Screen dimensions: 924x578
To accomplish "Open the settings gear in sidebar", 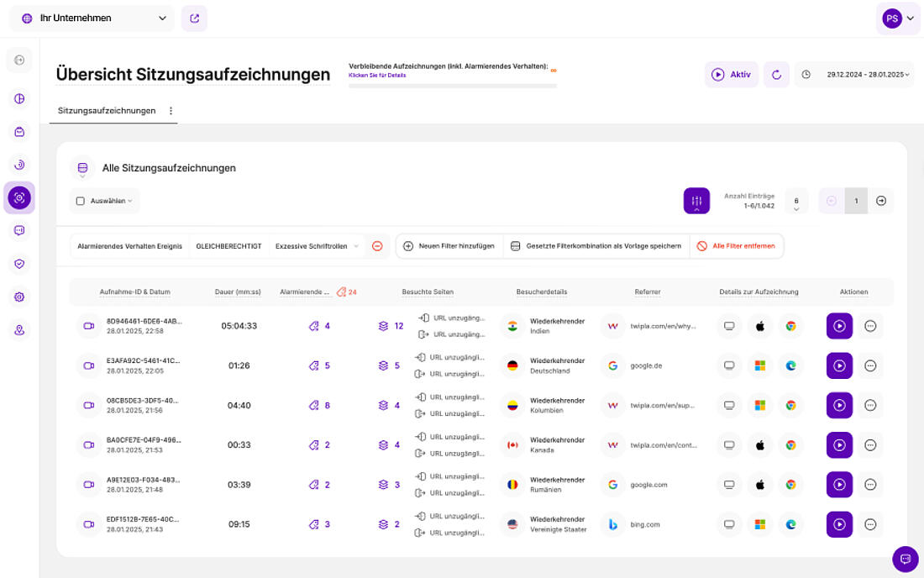I will click(x=19, y=297).
